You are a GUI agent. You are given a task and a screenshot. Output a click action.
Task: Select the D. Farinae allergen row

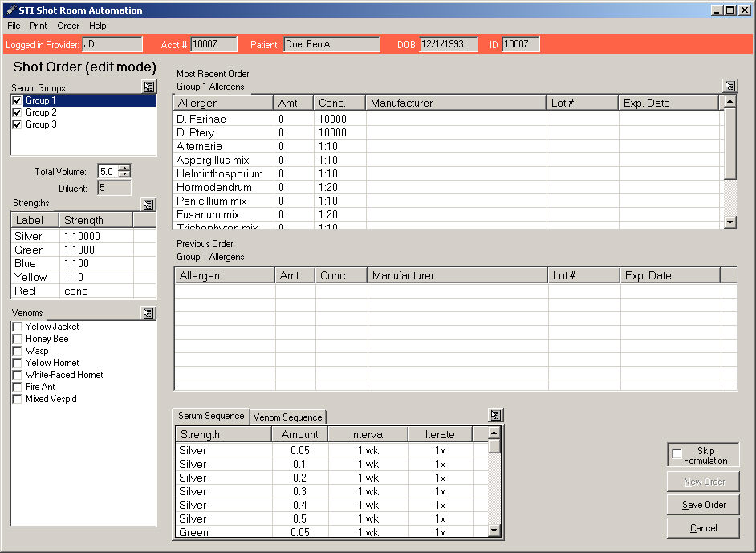(x=449, y=119)
